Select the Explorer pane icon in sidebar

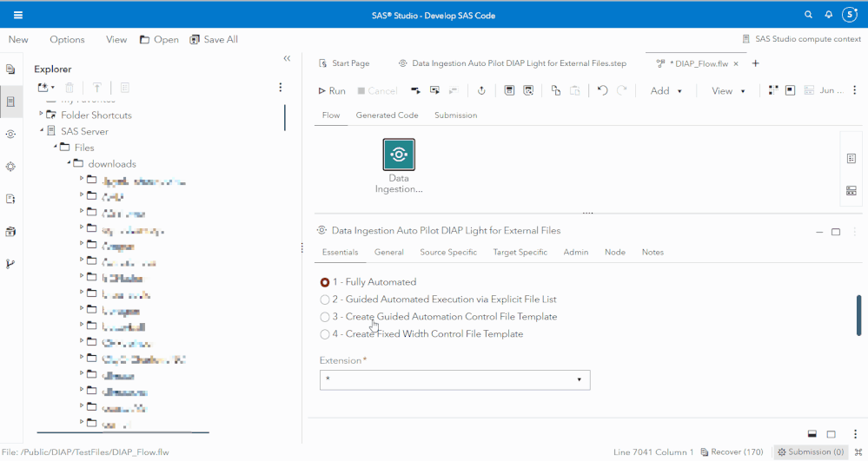click(10, 102)
